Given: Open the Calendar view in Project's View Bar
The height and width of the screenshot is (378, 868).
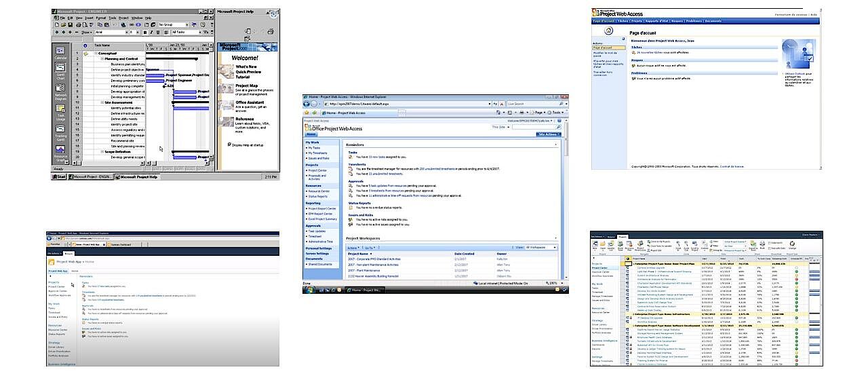Looking at the screenshot, I should 60,54.
